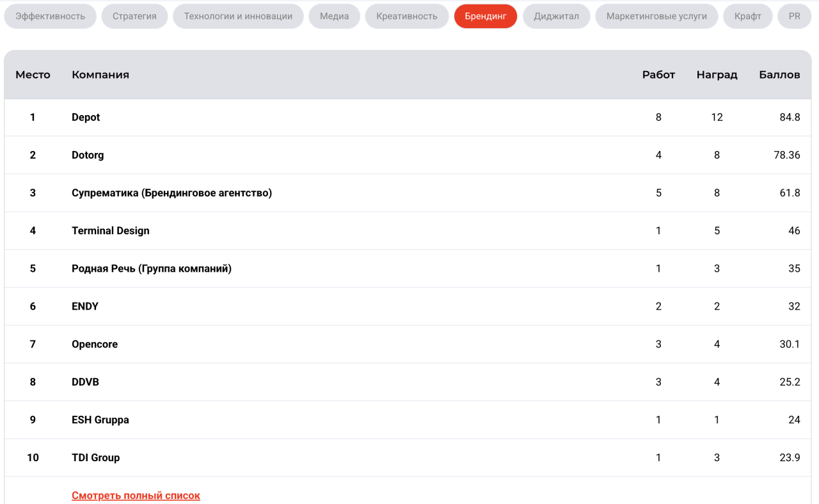The height and width of the screenshot is (504, 819).
Task: Click the Terminal Design company name
Action: click(110, 230)
